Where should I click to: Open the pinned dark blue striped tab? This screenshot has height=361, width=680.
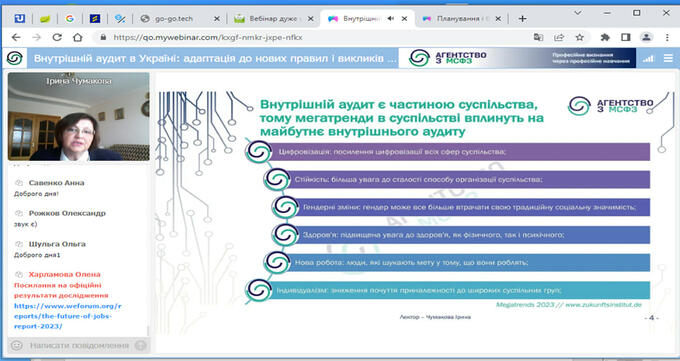click(x=95, y=19)
